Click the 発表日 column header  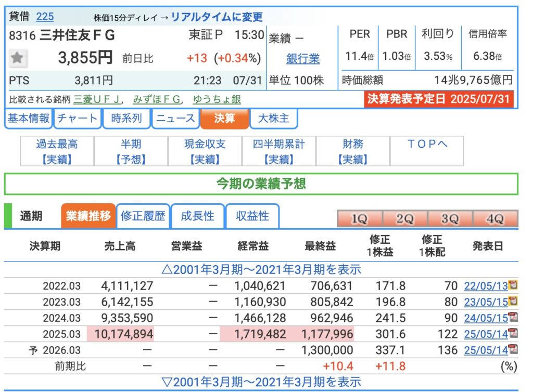[x=488, y=246]
